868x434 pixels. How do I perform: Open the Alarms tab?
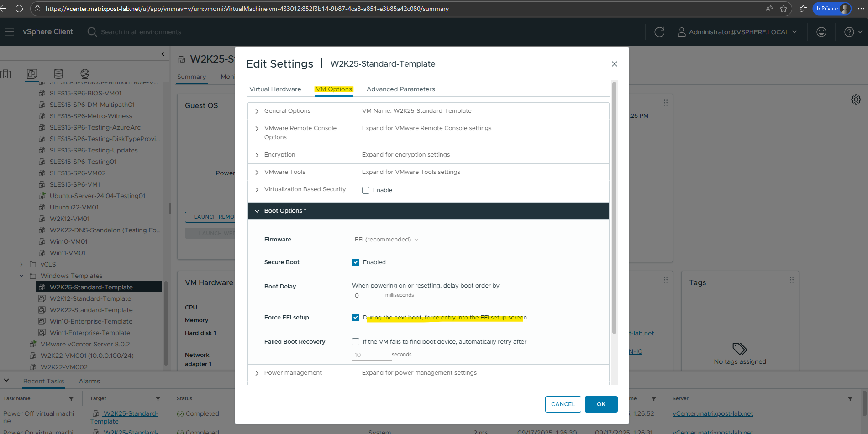[x=89, y=381]
